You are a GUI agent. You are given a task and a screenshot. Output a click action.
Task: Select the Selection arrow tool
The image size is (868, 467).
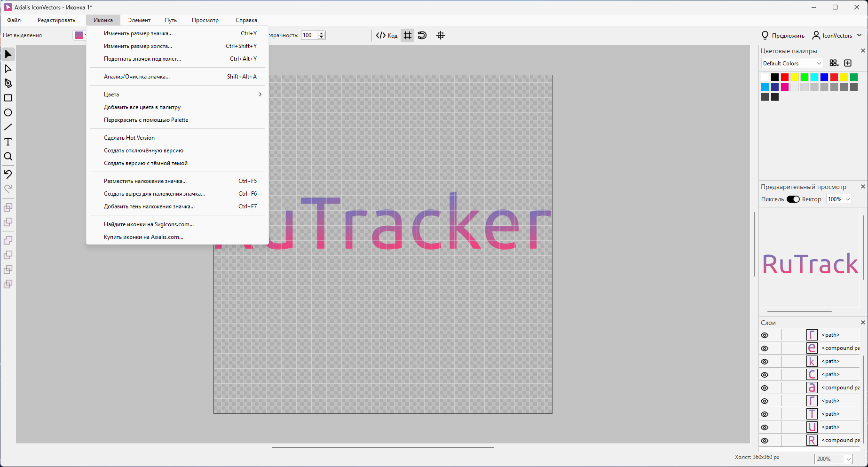pyautogui.click(x=8, y=55)
